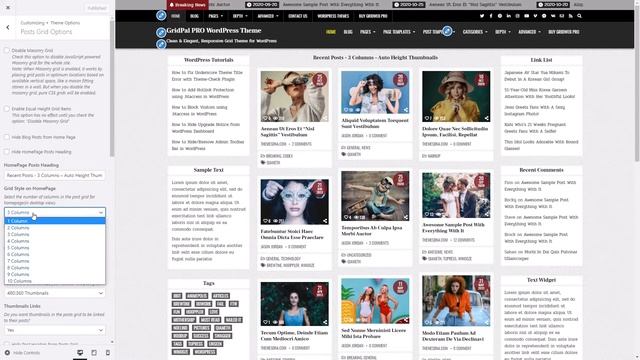Click share icon on Dolore Quae Nec post

tap(487, 118)
